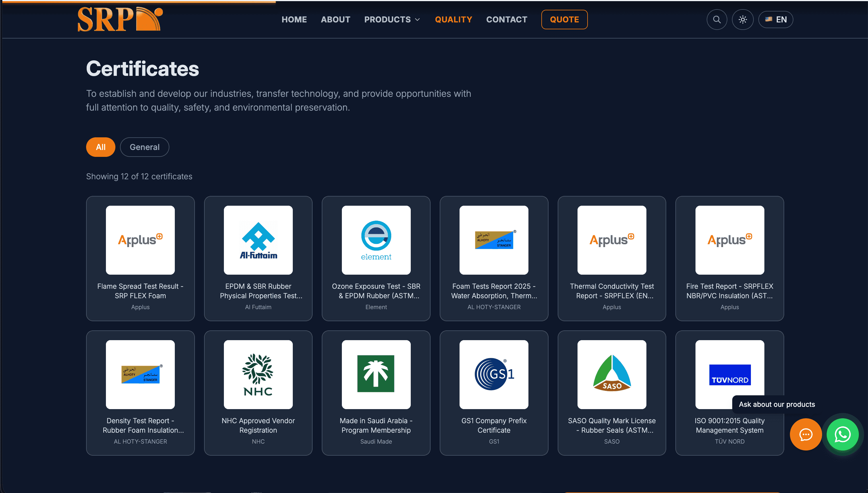The width and height of the screenshot is (868, 493).
Task: Open the search magnifier icon
Action: [x=716, y=20]
